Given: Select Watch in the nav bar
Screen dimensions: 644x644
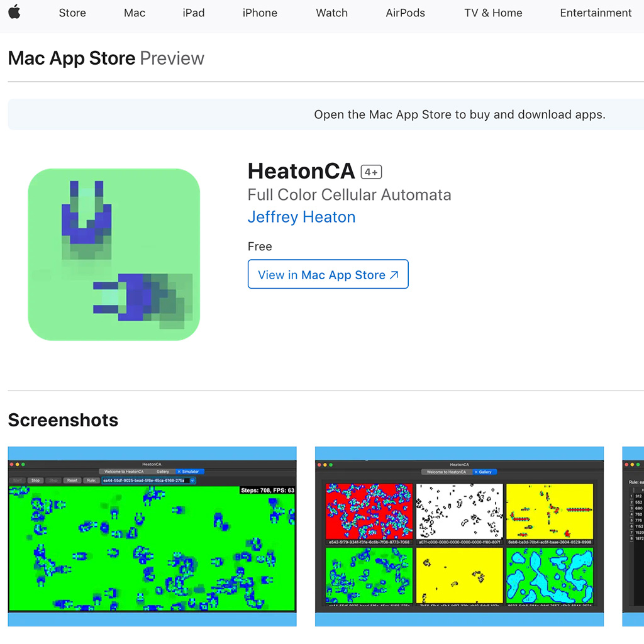Looking at the screenshot, I should (x=331, y=13).
